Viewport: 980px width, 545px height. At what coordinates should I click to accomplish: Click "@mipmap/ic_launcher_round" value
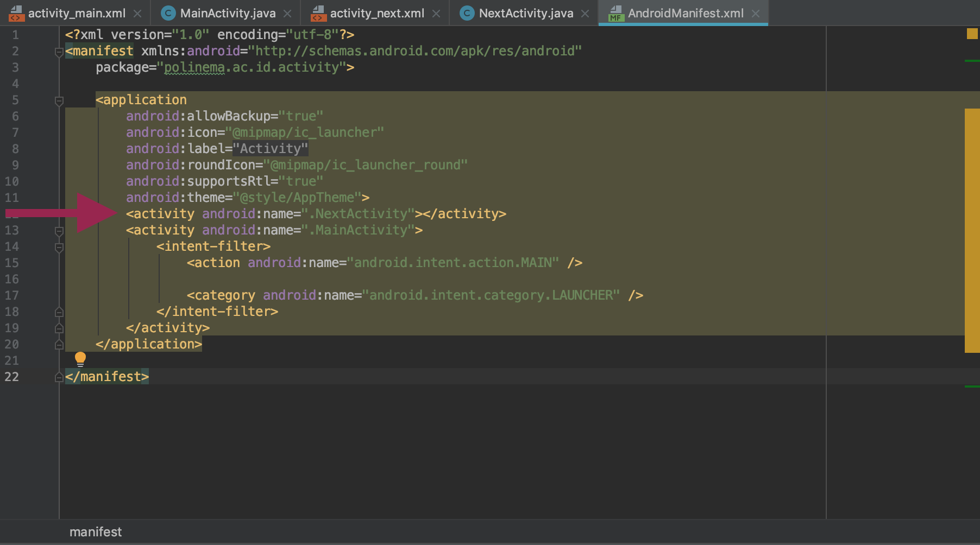pos(366,165)
